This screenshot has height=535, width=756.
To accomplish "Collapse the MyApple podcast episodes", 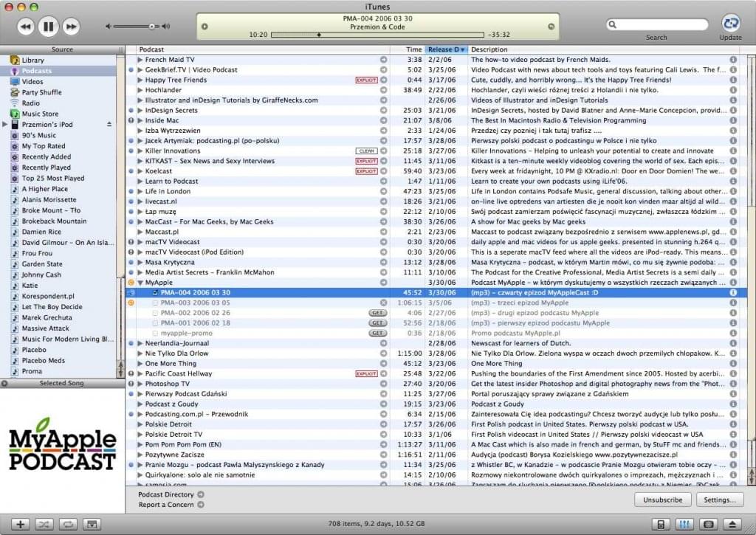I will (x=140, y=283).
